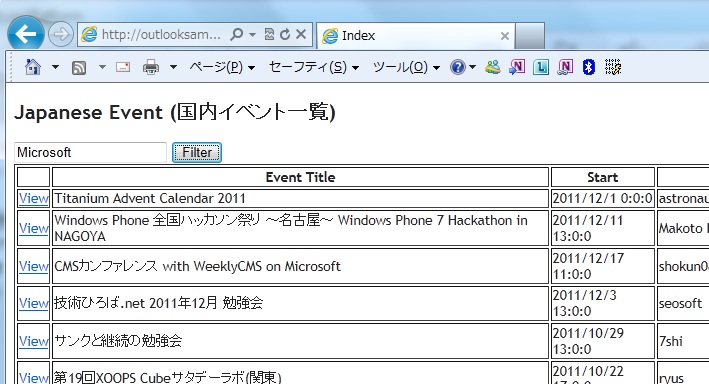Open View link for 第19回XOOPS Cube row
Screen dimensions: 709x384
(x=33, y=377)
